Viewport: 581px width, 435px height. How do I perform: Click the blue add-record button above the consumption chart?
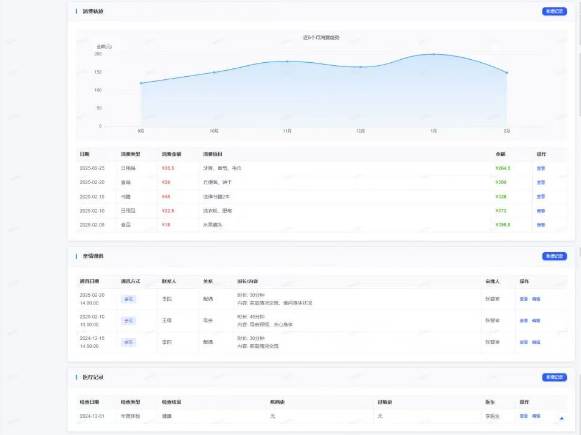554,11
